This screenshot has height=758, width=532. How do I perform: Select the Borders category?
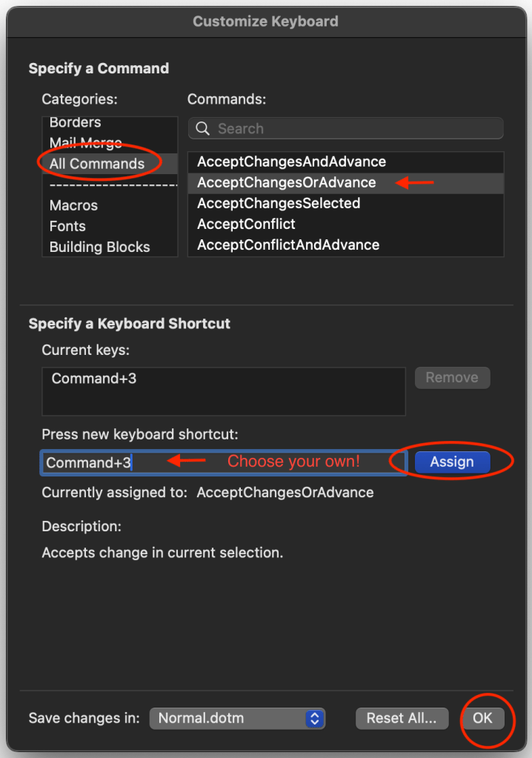75,122
